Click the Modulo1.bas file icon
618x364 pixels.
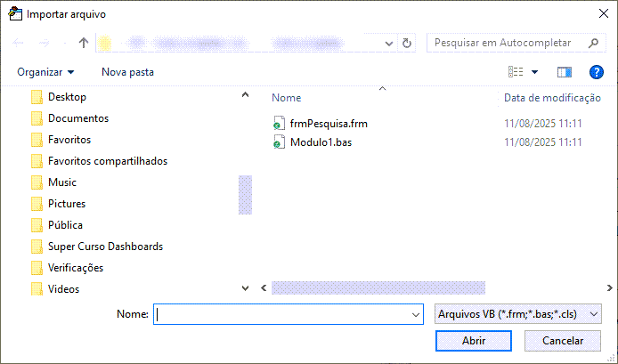[x=279, y=142]
